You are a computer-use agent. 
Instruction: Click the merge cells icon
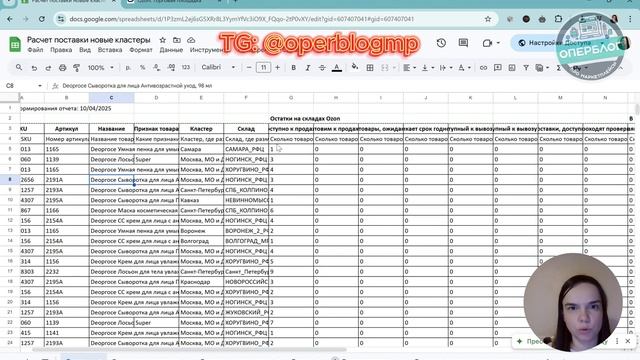pos(384,68)
